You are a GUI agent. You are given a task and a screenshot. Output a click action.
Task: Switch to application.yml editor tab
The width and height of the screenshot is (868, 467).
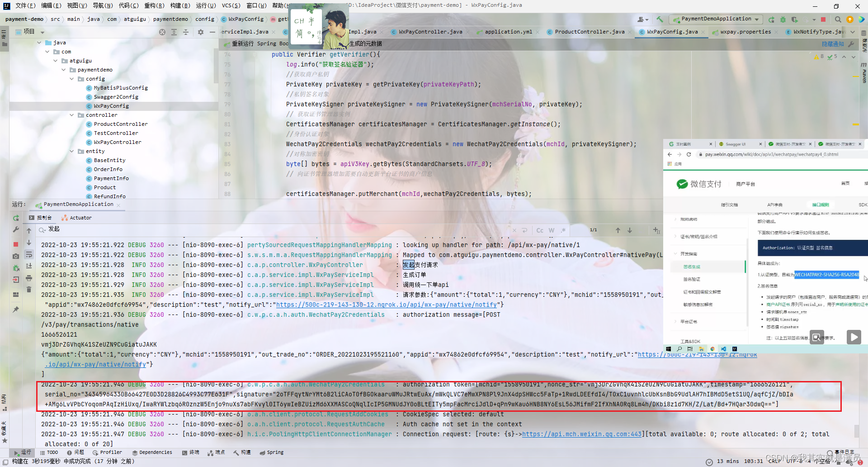(x=508, y=32)
